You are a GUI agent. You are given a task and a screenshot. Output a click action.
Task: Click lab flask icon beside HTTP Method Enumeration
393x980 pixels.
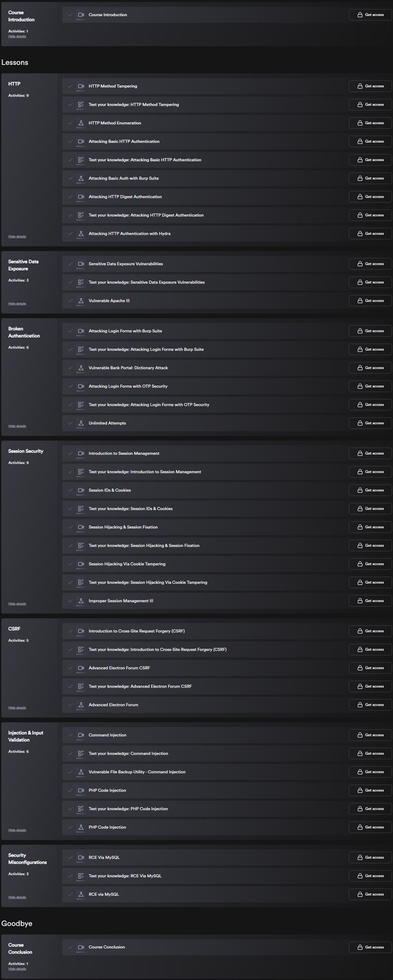(81, 123)
